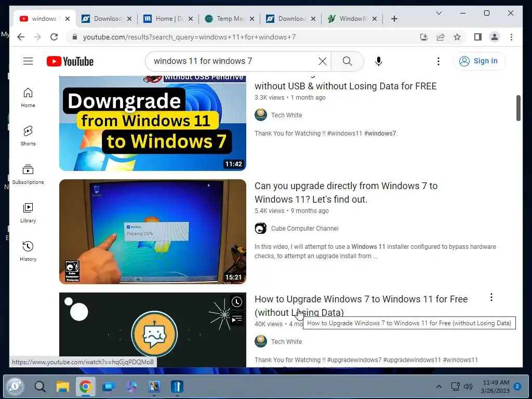The image size is (532, 399).
Task: Click browser forward arrow
Action: 37,37
